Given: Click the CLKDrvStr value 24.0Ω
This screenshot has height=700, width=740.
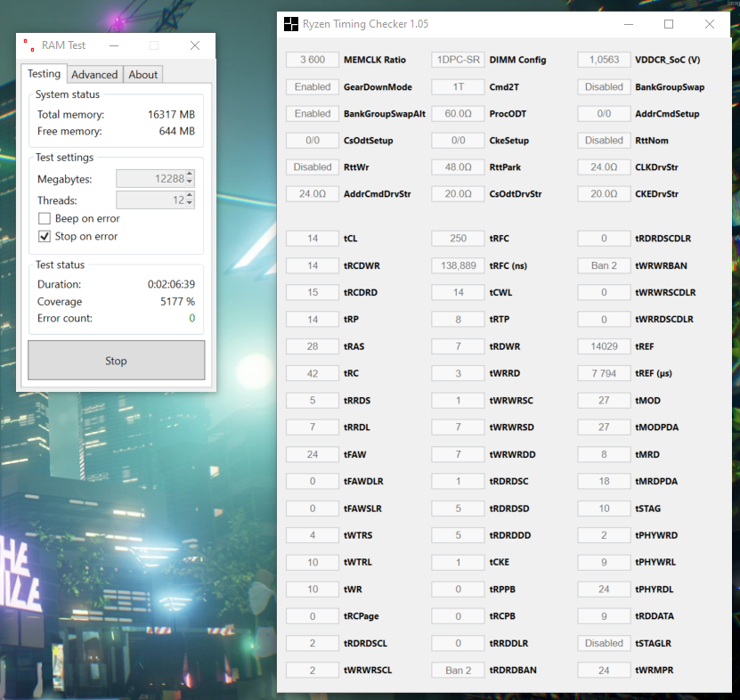Looking at the screenshot, I should click(604, 167).
